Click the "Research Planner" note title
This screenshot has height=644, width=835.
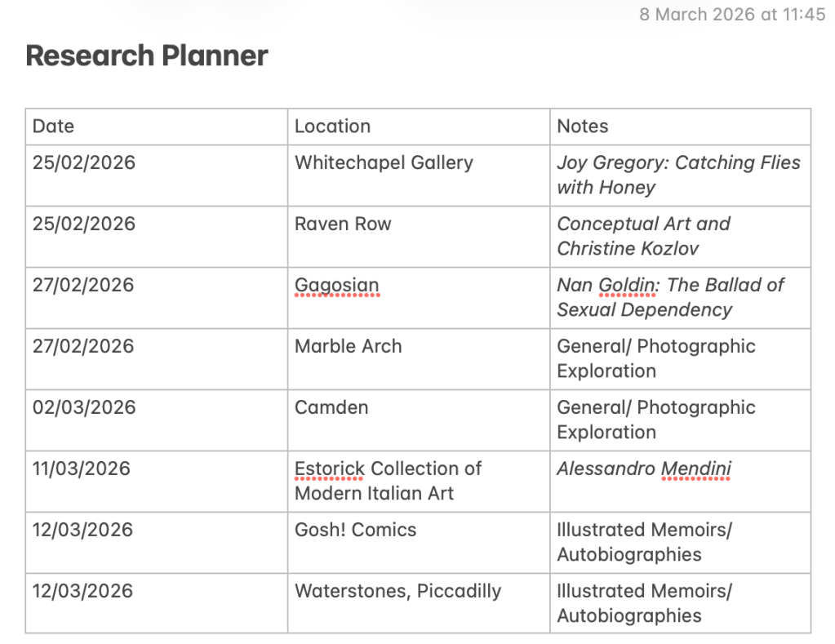coord(147,56)
